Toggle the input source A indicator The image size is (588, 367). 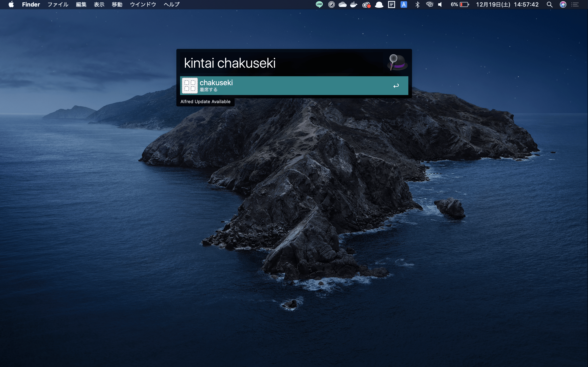(x=404, y=4)
